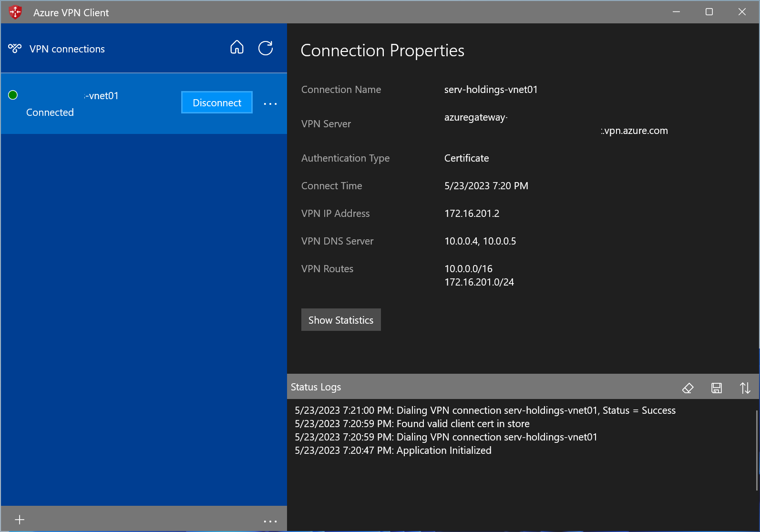Viewport: 760px width, 532px height.
Task: Open the bottom bar ellipsis menu
Action: point(270,521)
